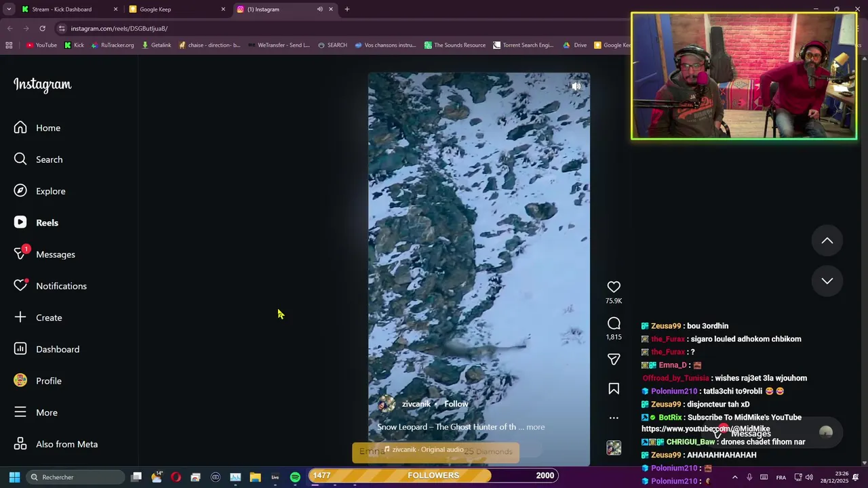868x488 pixels.
Task: Switch FRA keyboard language
Action: coord(781,477)
